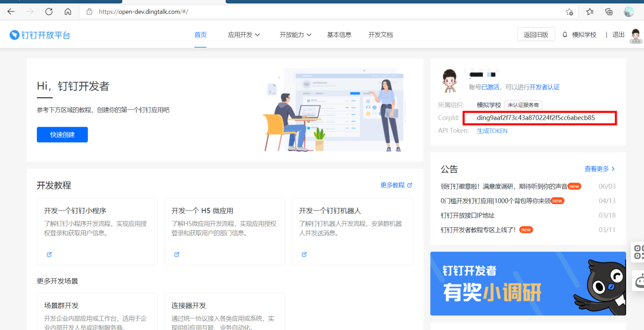644x330 pixels.
Task: Reload the page with refresh icon
Action: (49, 12)
